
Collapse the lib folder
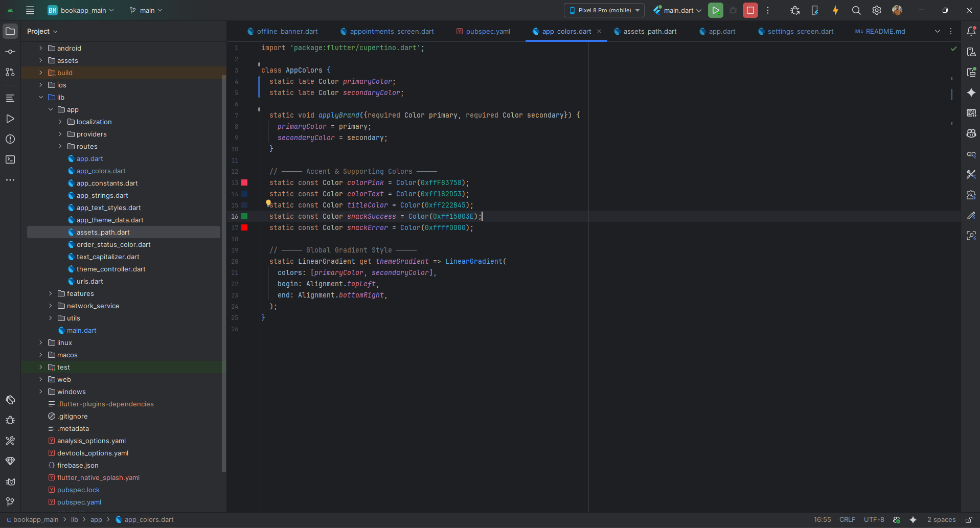tap(41, 97)
